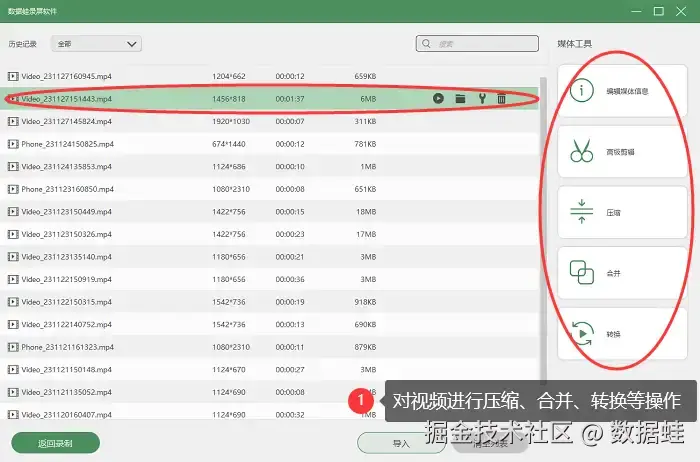
Task: Select Video_231121150148.mp4 row
Action: tap(270, 370)
